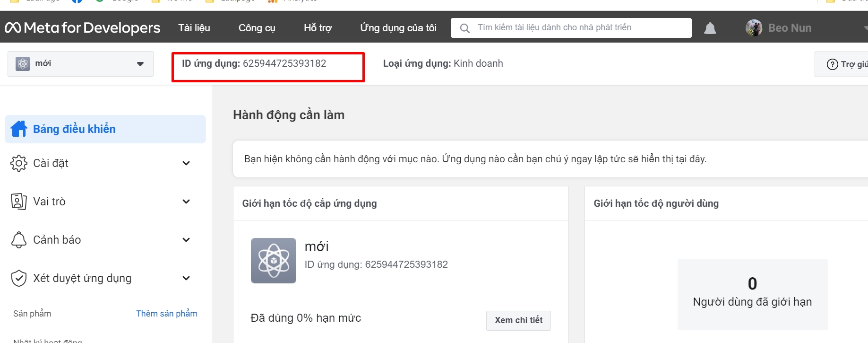Expand Xét duyệt ứng dụng section chevron
Image resolution: width=868 pixels, height=343 pixels.
pyautogui.click(x=186, y=278)
